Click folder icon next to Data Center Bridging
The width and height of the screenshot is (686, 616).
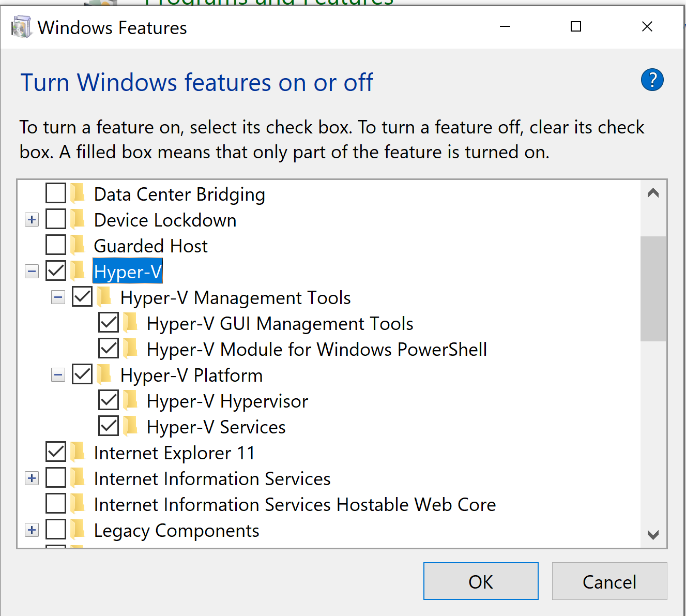78,193
